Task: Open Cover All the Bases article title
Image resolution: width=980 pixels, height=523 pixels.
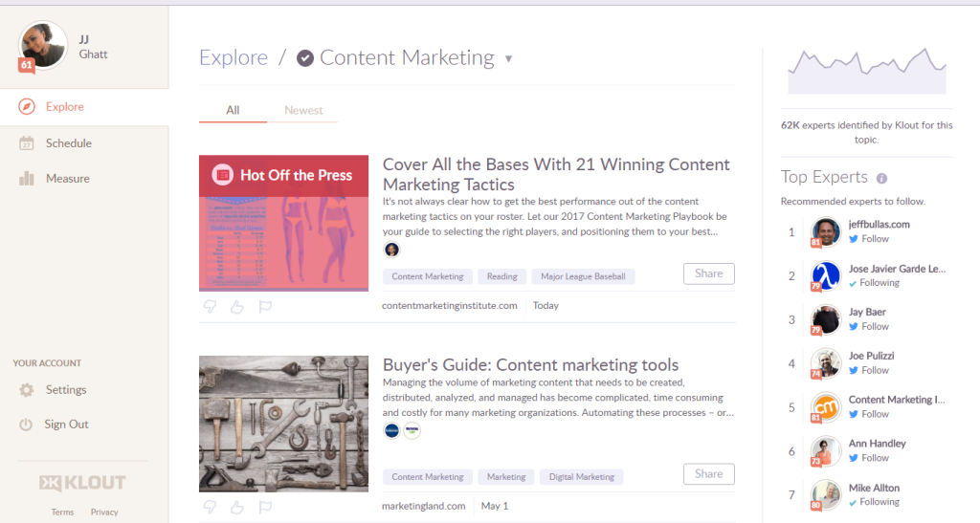Action: click(x=556, y=174)
